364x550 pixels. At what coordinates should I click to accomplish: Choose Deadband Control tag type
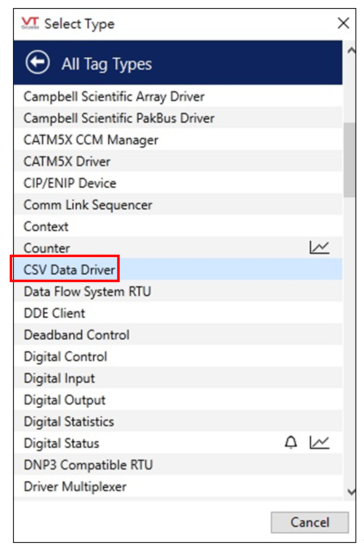[x=178, y=335]
